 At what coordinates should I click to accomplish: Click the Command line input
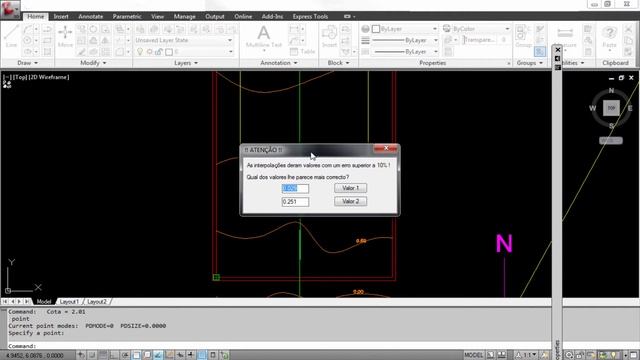click(278, 346)
